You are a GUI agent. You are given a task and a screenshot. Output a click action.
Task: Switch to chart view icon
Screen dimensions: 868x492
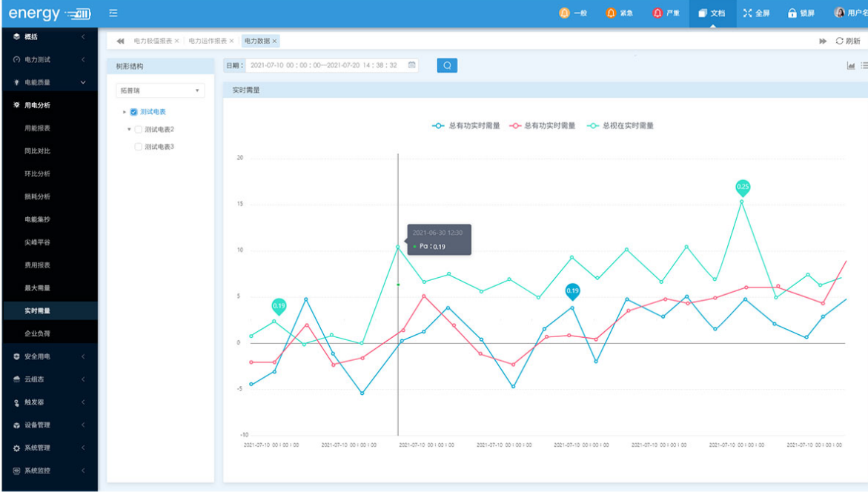pos(851,66)
